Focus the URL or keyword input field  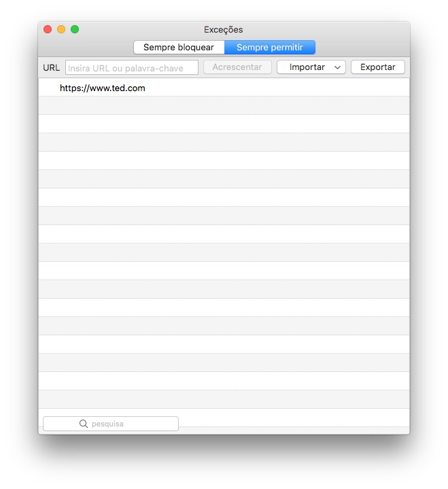tap(132, 67)
